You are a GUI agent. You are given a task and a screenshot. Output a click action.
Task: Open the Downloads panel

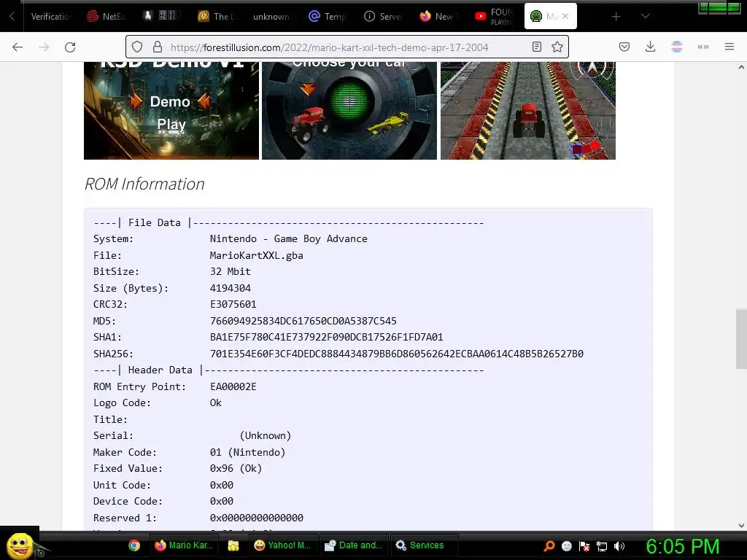[650, 47]
